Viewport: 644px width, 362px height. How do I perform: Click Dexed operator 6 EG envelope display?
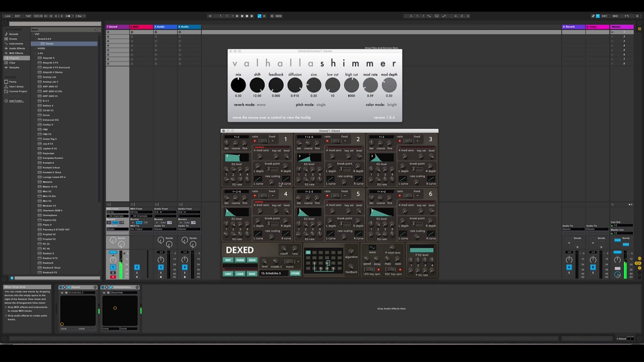click(x=381, y=213)
